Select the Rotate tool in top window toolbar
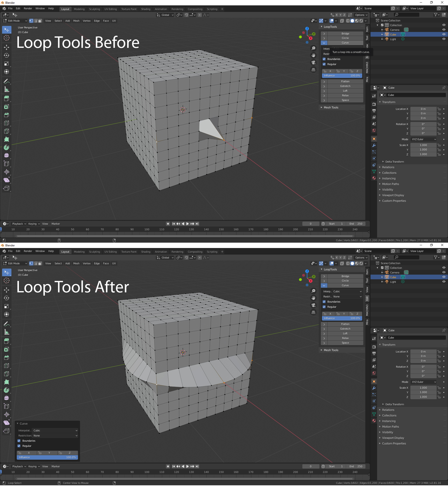Screen dimensions: 448x486 pos(7,56)
